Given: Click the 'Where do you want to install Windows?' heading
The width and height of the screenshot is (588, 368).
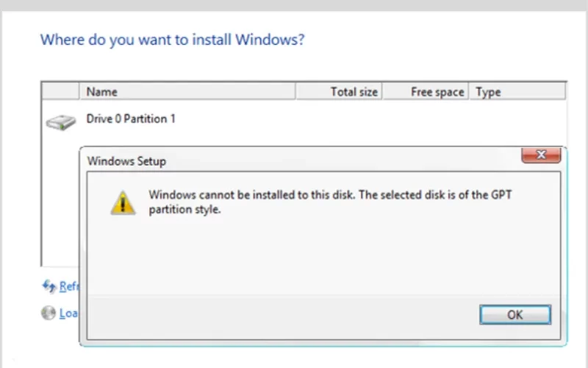Looking at the screenshot, I should [173, 40].
